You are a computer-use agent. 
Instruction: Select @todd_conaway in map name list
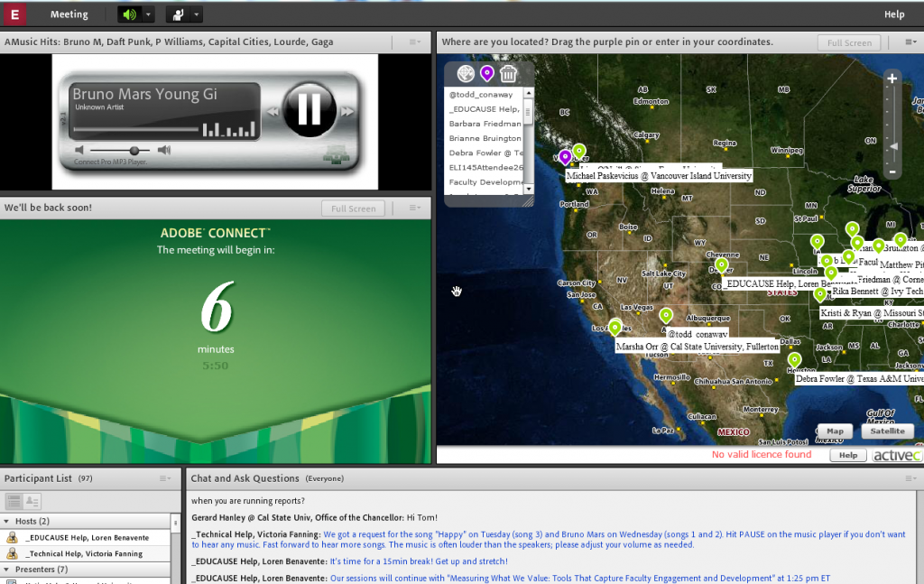[481, 94]
